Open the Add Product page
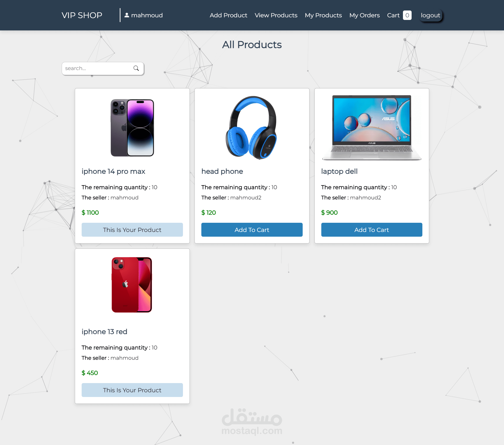The image size is (504, 445). [228, 15]
